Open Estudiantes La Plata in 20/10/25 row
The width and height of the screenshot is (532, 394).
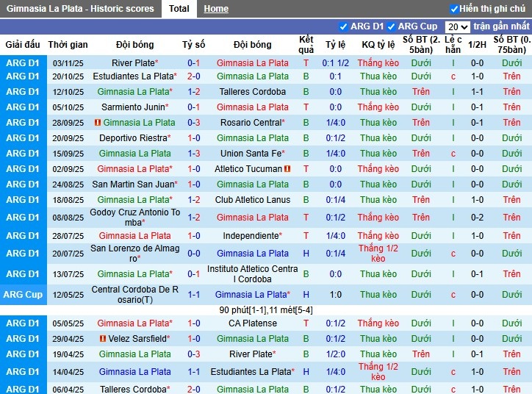coord(133,76)
